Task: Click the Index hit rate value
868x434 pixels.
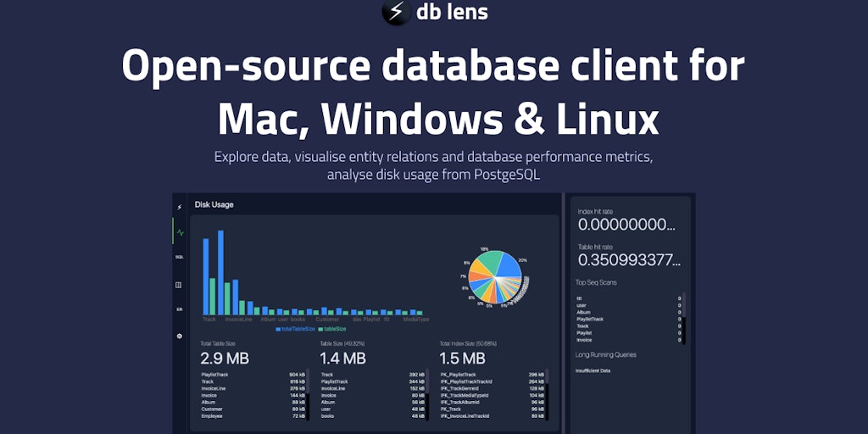Action: point(626,225)
